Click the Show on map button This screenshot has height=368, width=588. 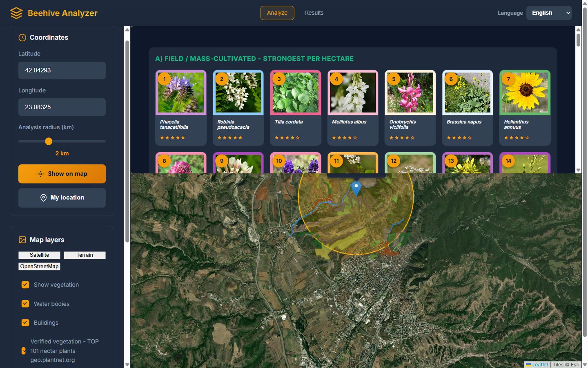pos(62,174)
